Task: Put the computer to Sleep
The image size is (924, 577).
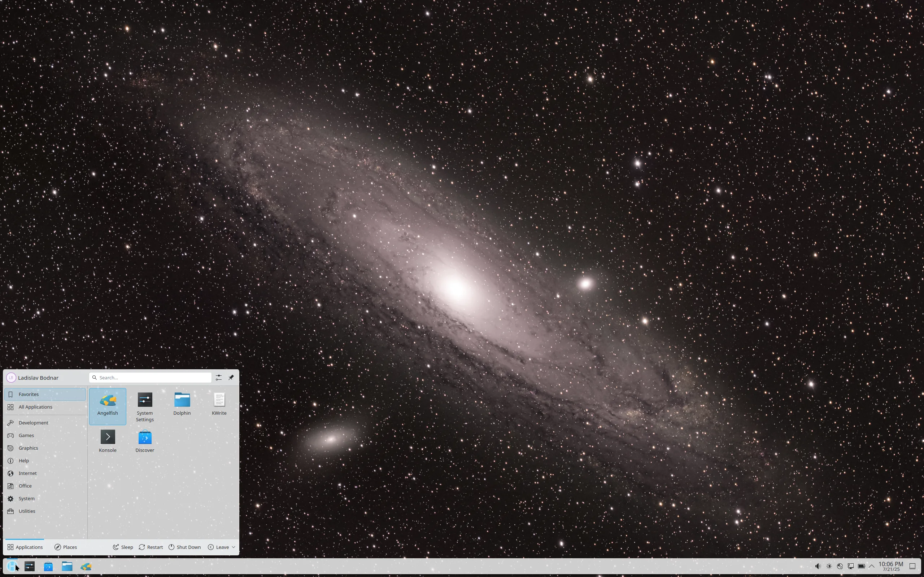Action: click(123, 547)
